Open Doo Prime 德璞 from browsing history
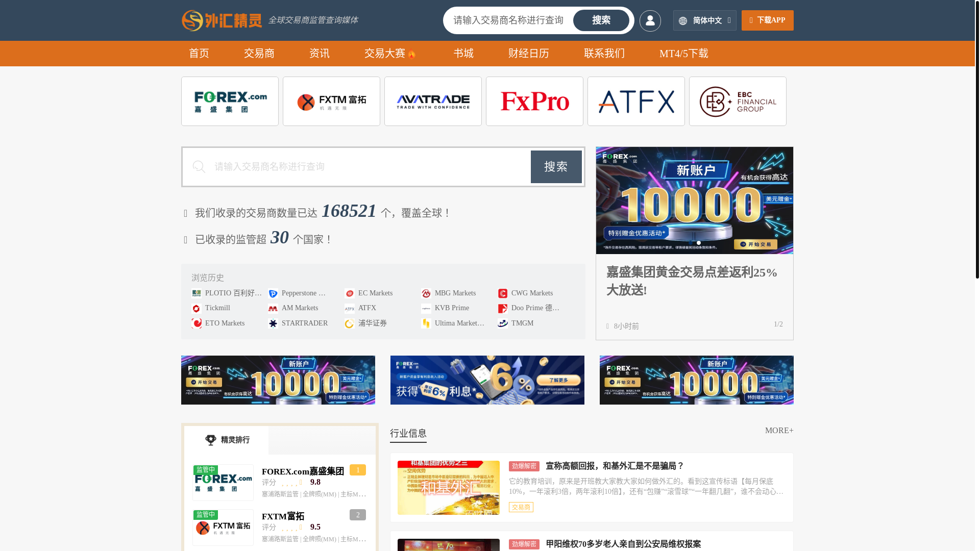 click(x=529, y=308)
